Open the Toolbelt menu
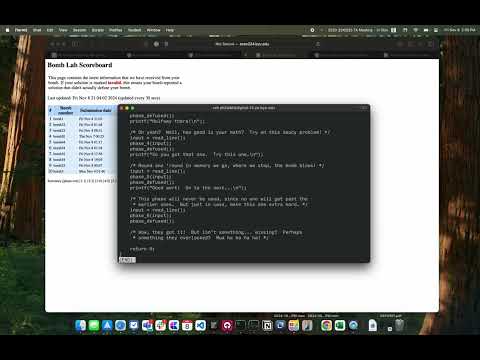The image size is (480, 360). pyautogui.click(x=134, y=30)
